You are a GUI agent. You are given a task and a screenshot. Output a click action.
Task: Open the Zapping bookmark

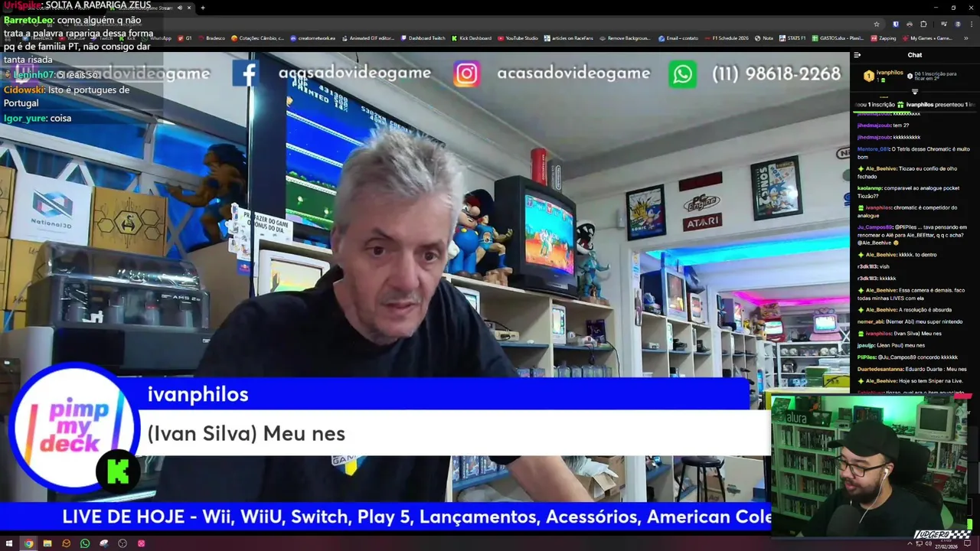point(883,38)
